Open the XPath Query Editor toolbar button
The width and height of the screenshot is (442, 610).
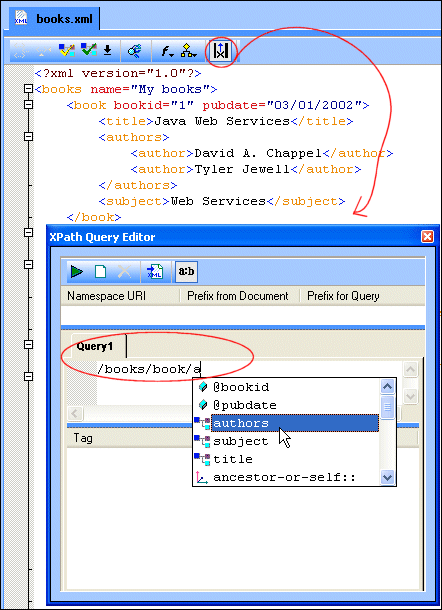(x=220, y=51)
